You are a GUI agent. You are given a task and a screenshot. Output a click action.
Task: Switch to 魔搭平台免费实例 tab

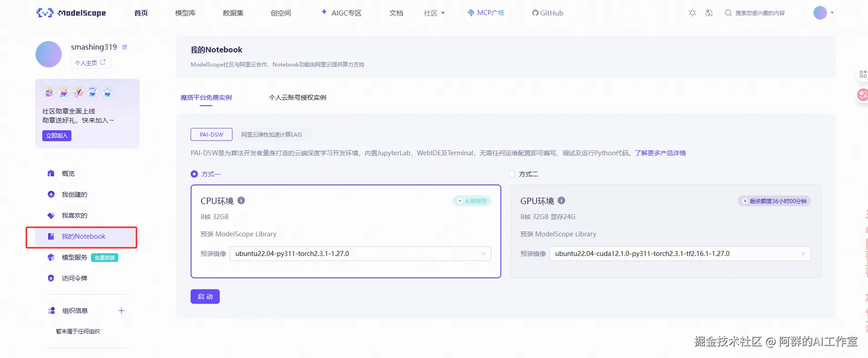206,97
